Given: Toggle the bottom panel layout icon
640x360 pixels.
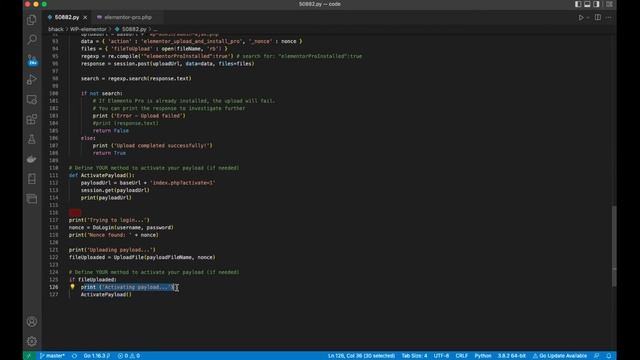Looking at the screenshot, I should (x=587, y=4).
